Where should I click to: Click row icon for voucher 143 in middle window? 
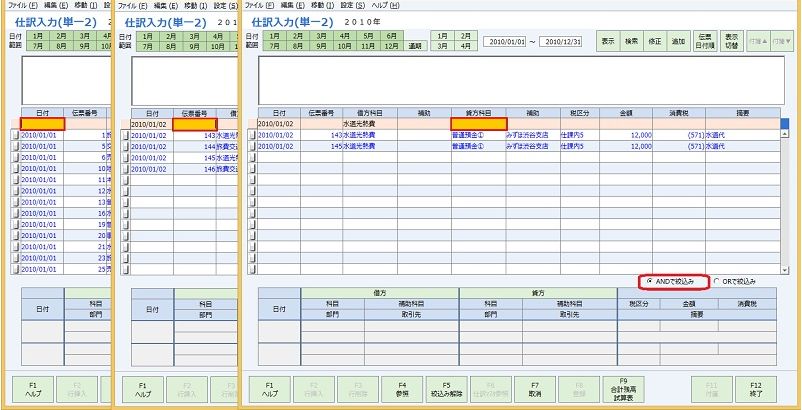(x=126, y=135)
